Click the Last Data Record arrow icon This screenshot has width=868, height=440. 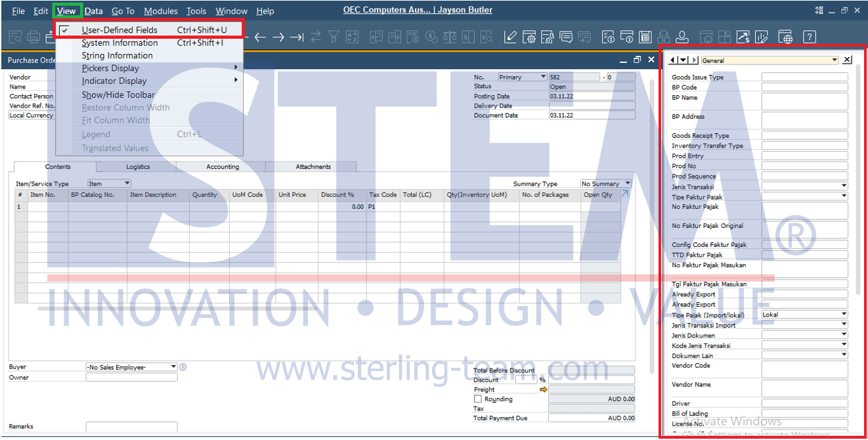(x=297, y=37)
